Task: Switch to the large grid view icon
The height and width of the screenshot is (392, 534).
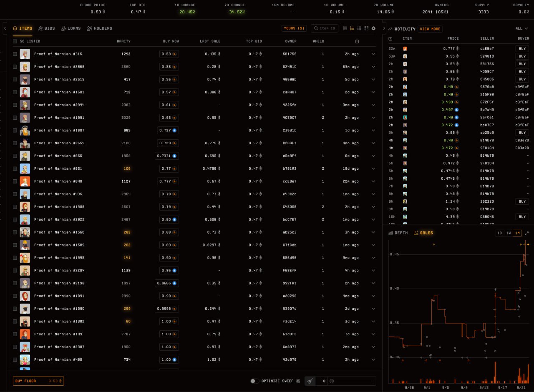Action: click(x=366, y=28)
